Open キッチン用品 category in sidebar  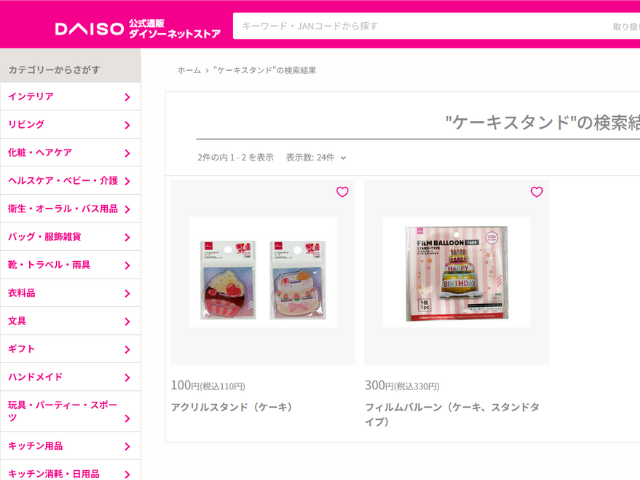click(x=71, y=446)
